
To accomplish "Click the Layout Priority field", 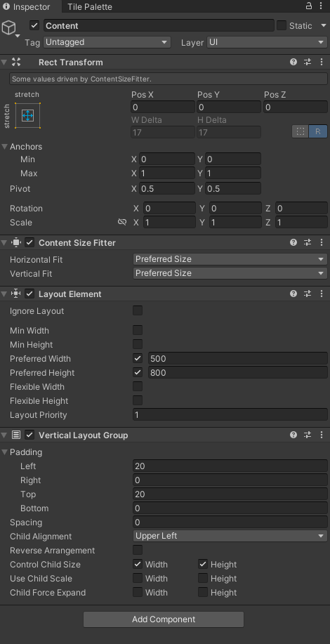I will pos(230,415).
